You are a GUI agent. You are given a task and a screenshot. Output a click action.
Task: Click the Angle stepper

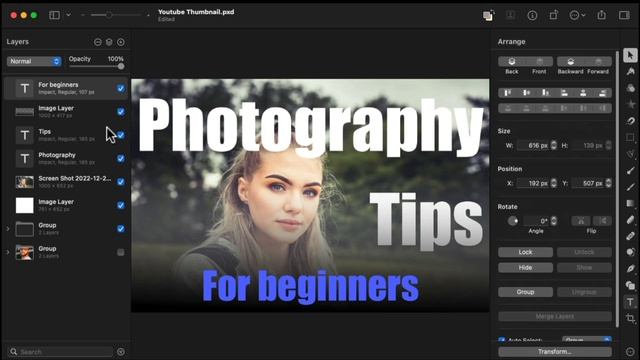point(553,221)
